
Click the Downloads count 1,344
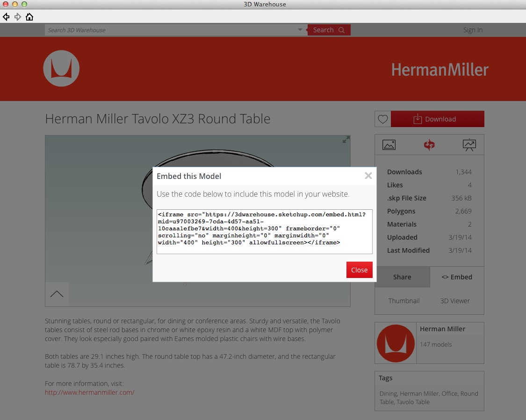pos(463,172)
